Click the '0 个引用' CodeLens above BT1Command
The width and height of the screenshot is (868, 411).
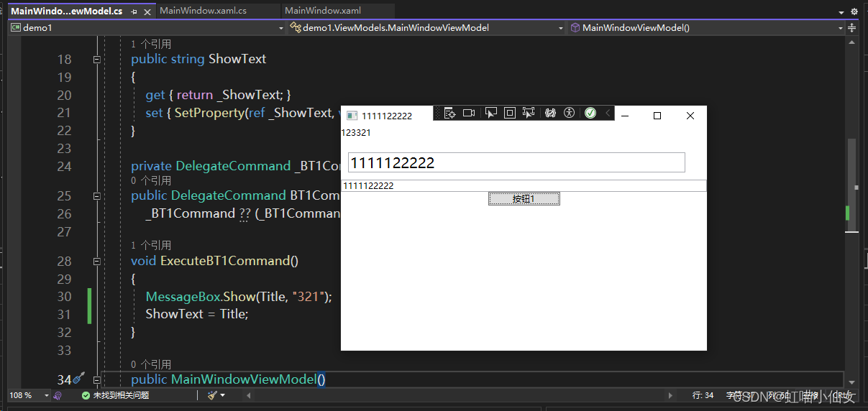tap(151, 180)
